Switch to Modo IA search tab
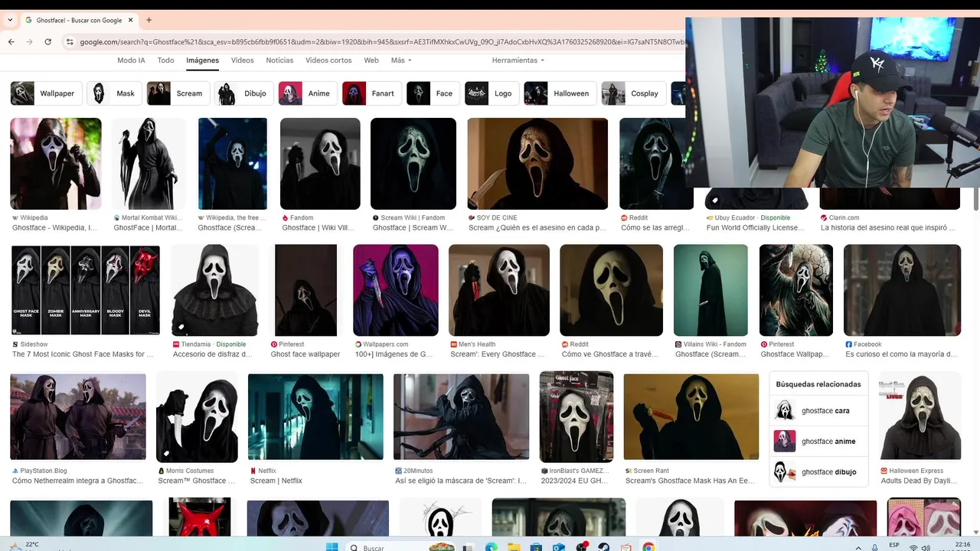The width and height of the screenshot is (980, 551). tap(131, 60)
